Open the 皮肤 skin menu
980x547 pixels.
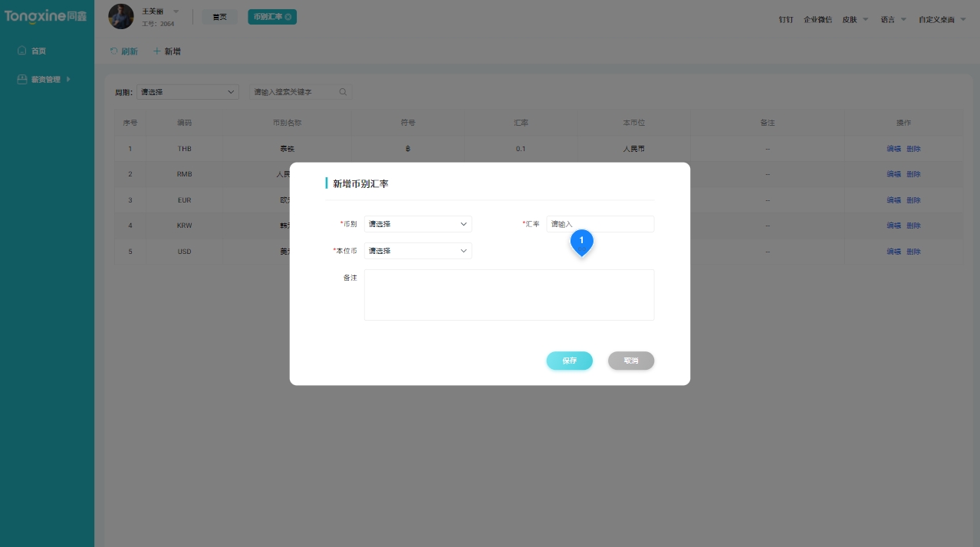pyautogui.click(x=855, y=19)
